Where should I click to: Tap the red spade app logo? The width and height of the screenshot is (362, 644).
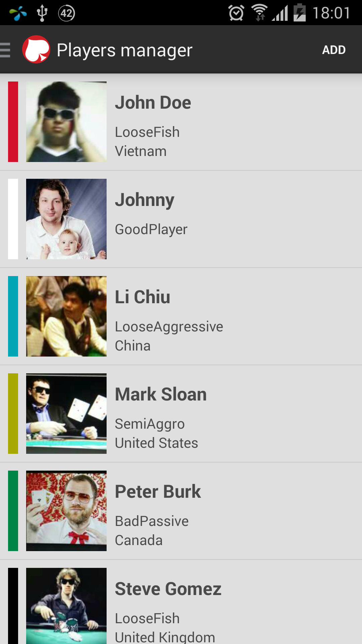click(36, 49)
